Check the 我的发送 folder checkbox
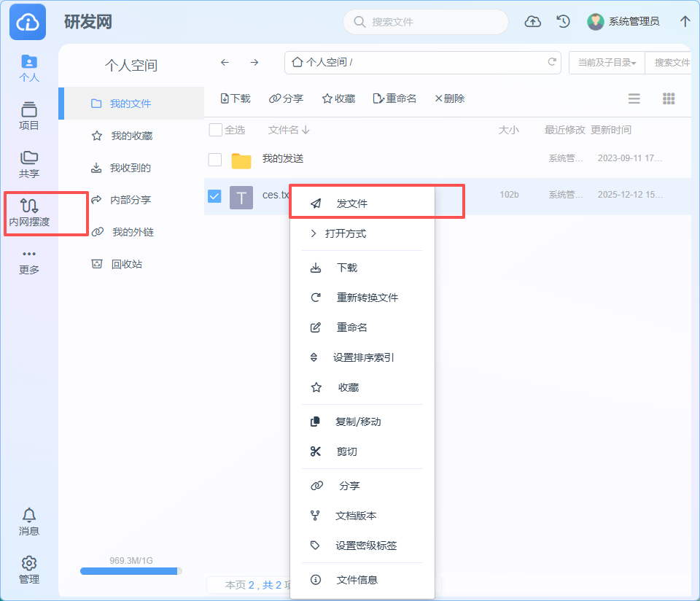 (x=214, y=160)
